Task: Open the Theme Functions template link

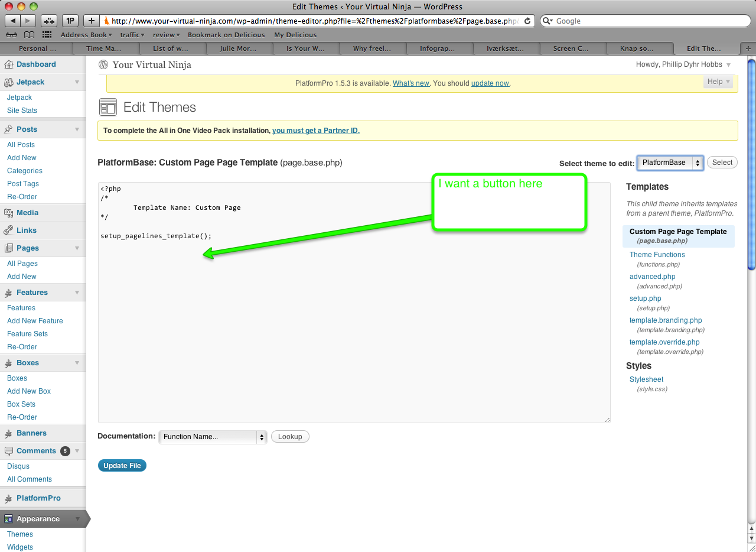Action: pyautogui.click(x=657, y=255)
